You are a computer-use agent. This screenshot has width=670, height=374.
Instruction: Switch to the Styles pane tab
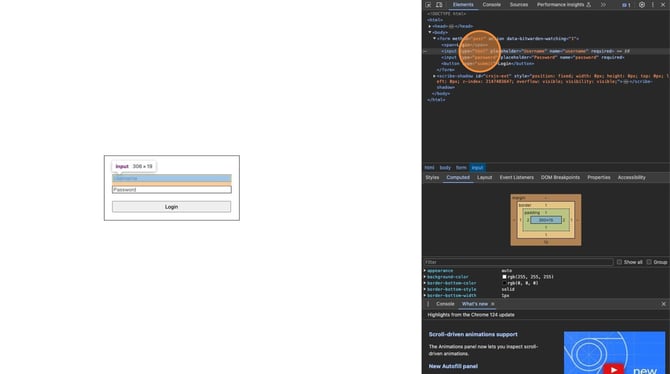[x=432, y=177]
